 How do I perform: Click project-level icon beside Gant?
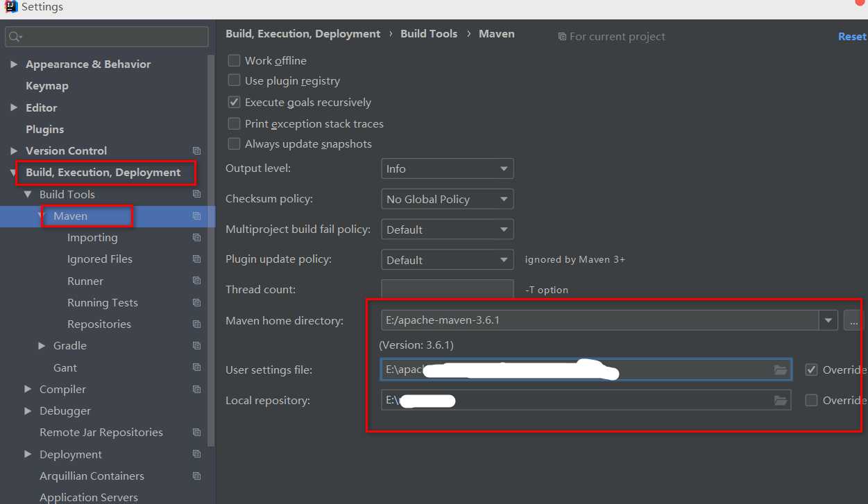(x=196, y=368)
